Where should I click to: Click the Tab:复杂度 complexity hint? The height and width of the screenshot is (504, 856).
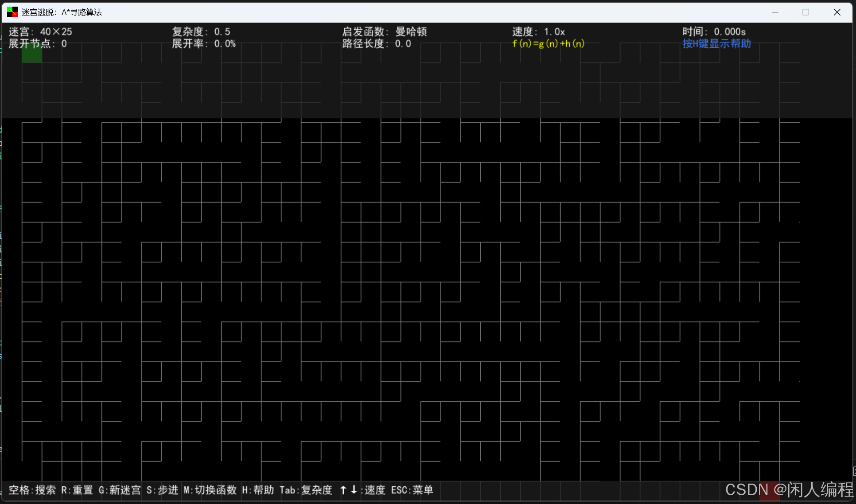click(x=306, y=490)
